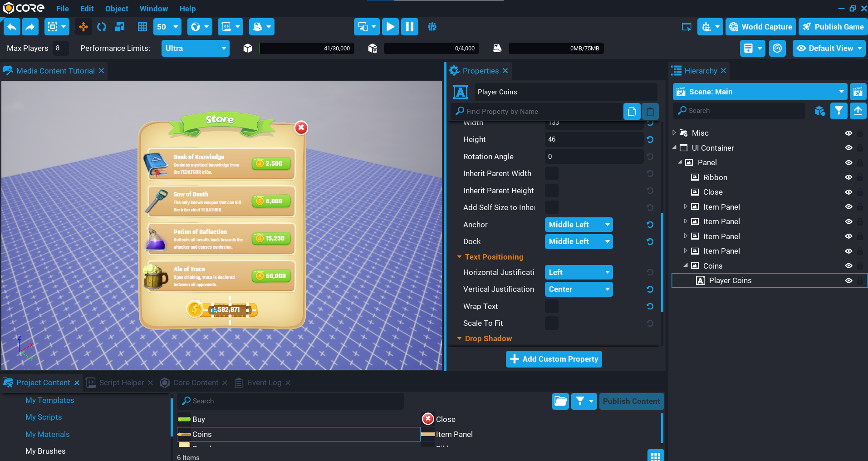The image size is (868, 461).
Task: Click the Find Property by Name field
Action: click(540, 111)
